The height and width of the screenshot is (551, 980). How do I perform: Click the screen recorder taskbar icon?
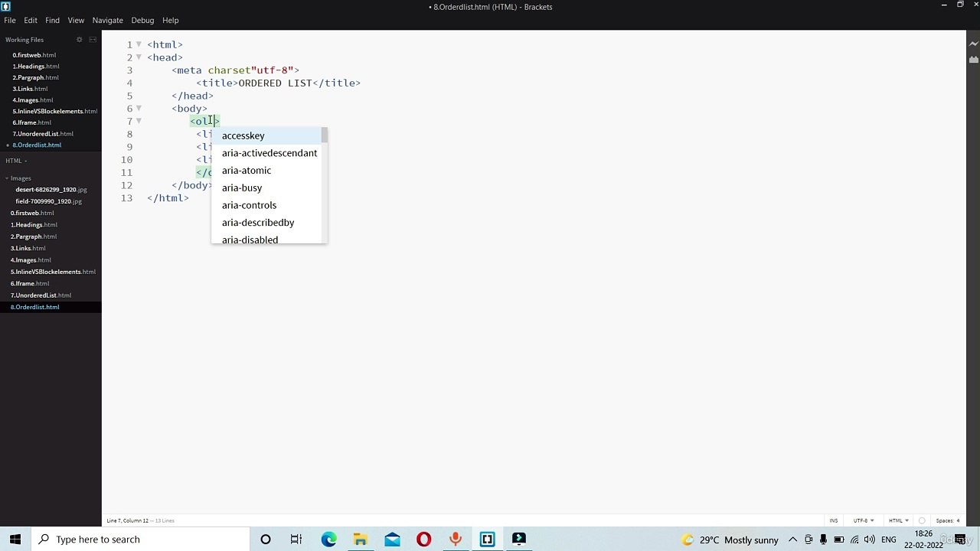click(519, 540)
